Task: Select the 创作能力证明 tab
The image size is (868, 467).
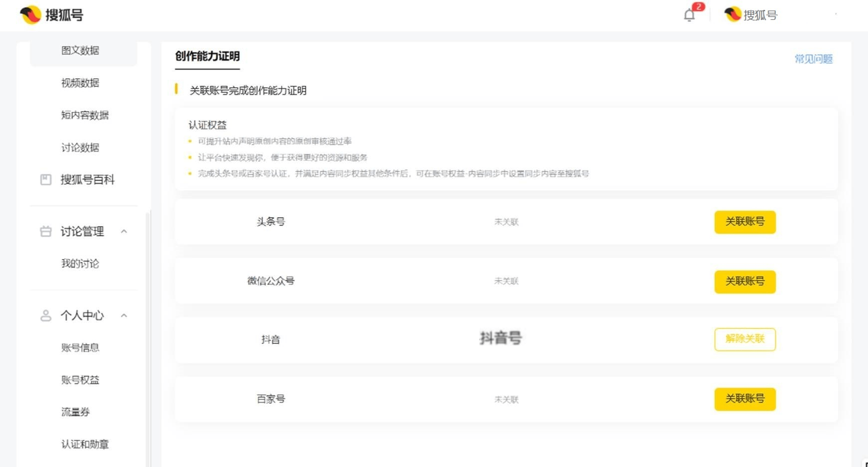Action: click(x=208, y=56)
